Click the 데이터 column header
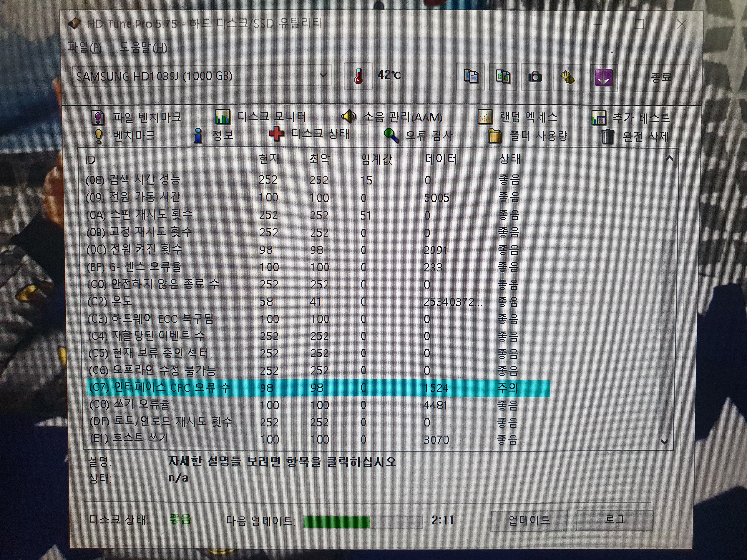The width and height of the screenshot is (747, 560). [x=441, y=159]
